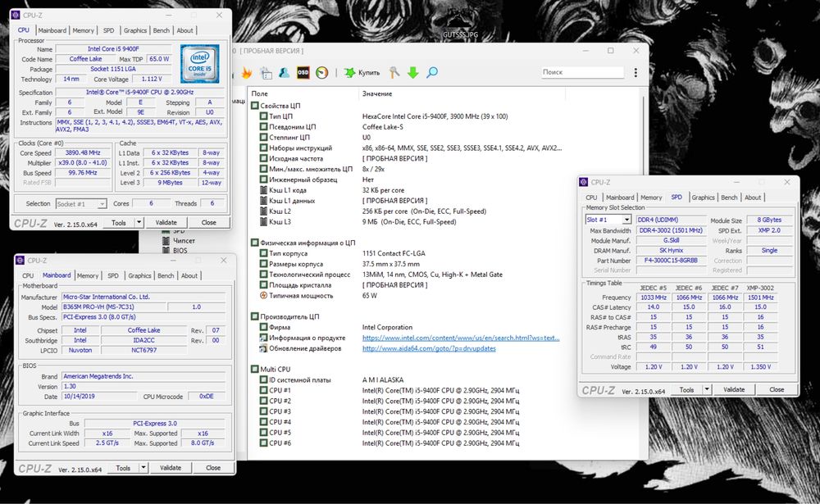
Task: Click Validate button in the SPD window
Action: (734, 390)
